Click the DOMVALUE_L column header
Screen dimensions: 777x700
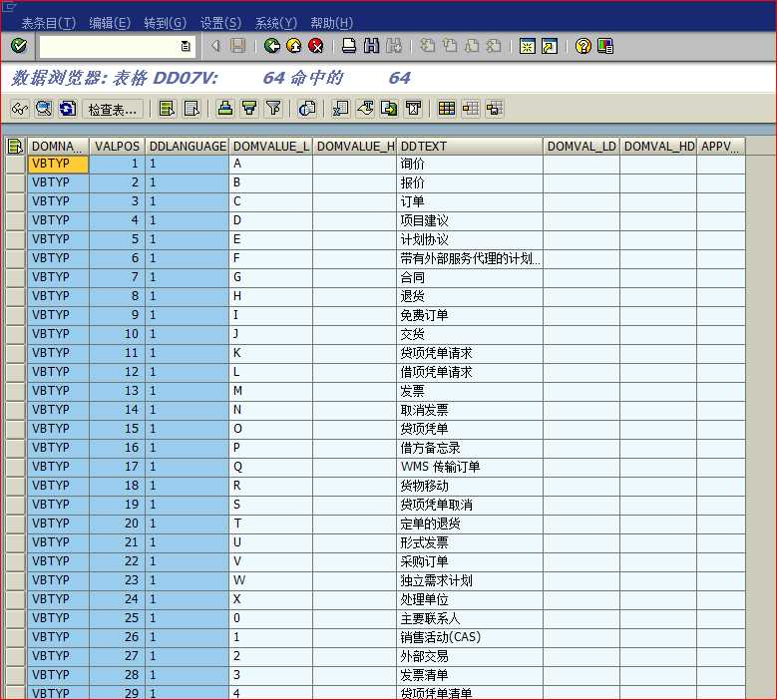(x=271, y=147)
